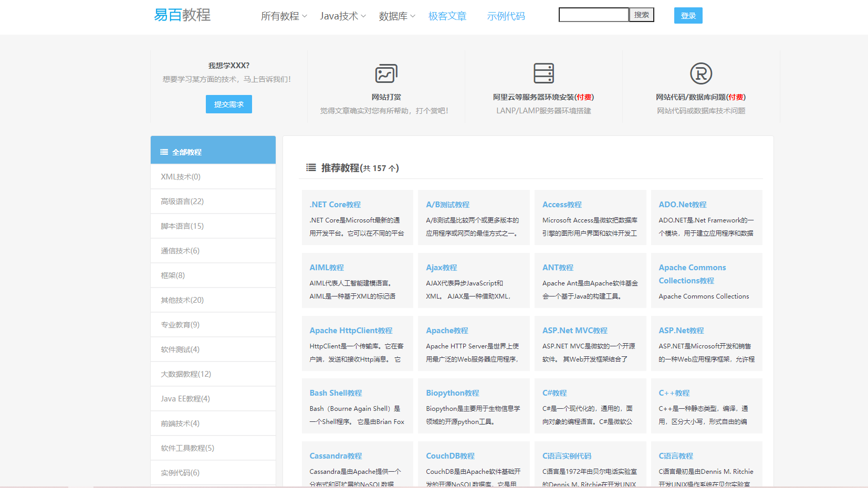
Task: Click the LANP/LAMP服务器环境搭建 description text
Action: (543, 111)
